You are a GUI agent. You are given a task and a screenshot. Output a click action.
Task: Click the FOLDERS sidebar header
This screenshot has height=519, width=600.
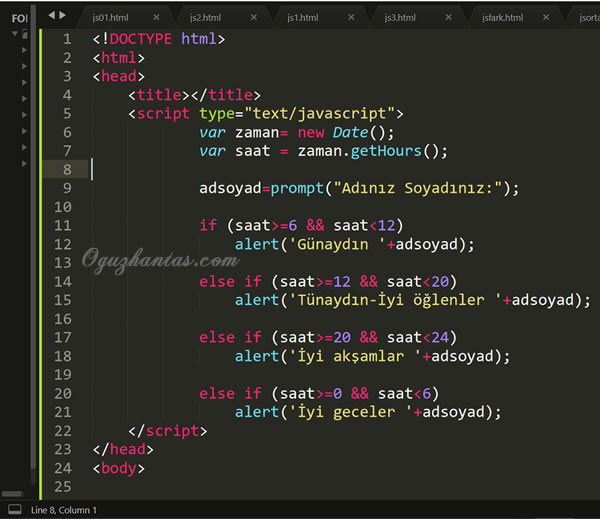pyautogui.click(x=19, y=18)
